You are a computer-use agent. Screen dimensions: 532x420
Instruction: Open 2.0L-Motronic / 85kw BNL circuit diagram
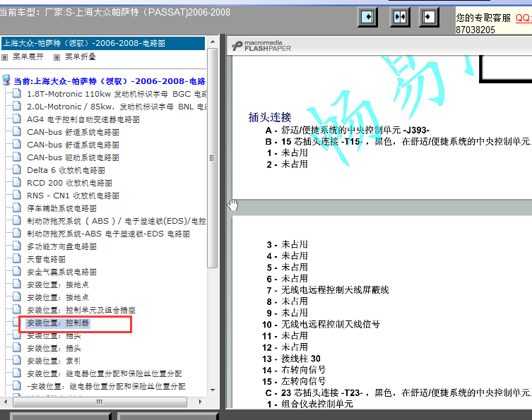[x=117, y=107]
